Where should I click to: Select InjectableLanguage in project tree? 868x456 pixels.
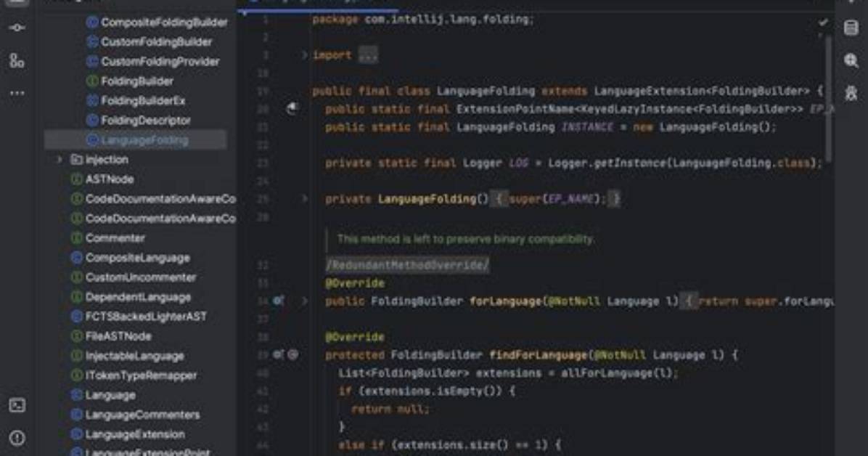pos(134,356)
